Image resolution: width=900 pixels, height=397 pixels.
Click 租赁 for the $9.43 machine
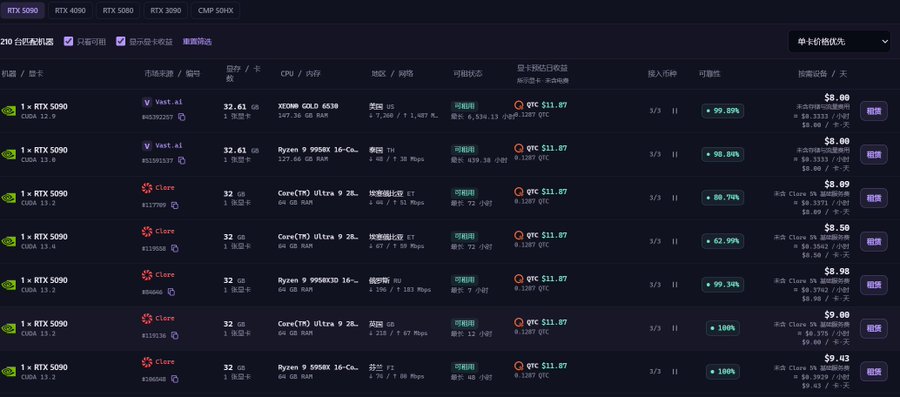pos(874,371)
